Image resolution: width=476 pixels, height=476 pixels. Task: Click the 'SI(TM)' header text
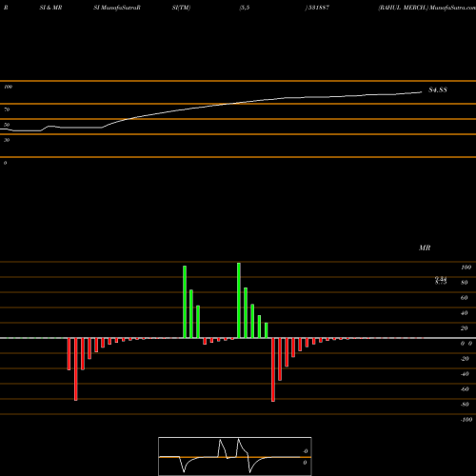tap(181, 8)
